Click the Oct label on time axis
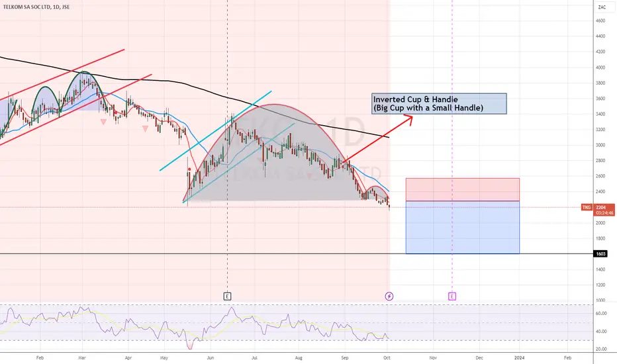 pos(387,357)
